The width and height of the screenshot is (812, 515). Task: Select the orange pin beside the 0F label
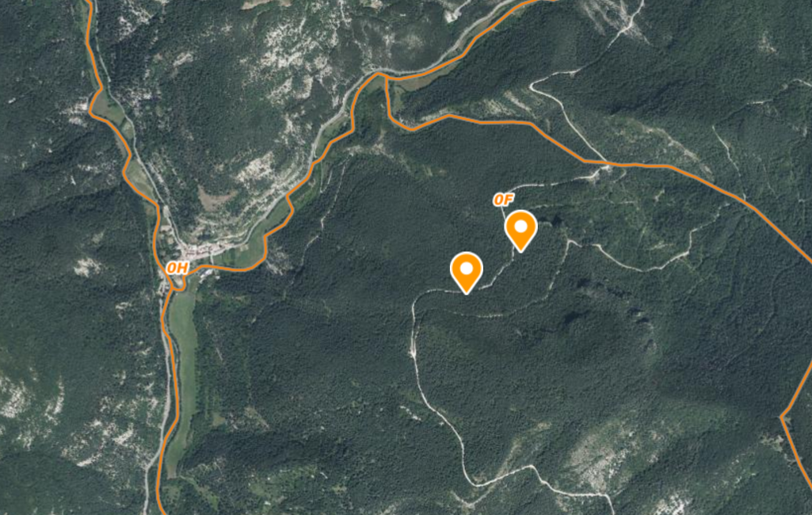click(520, 231)
